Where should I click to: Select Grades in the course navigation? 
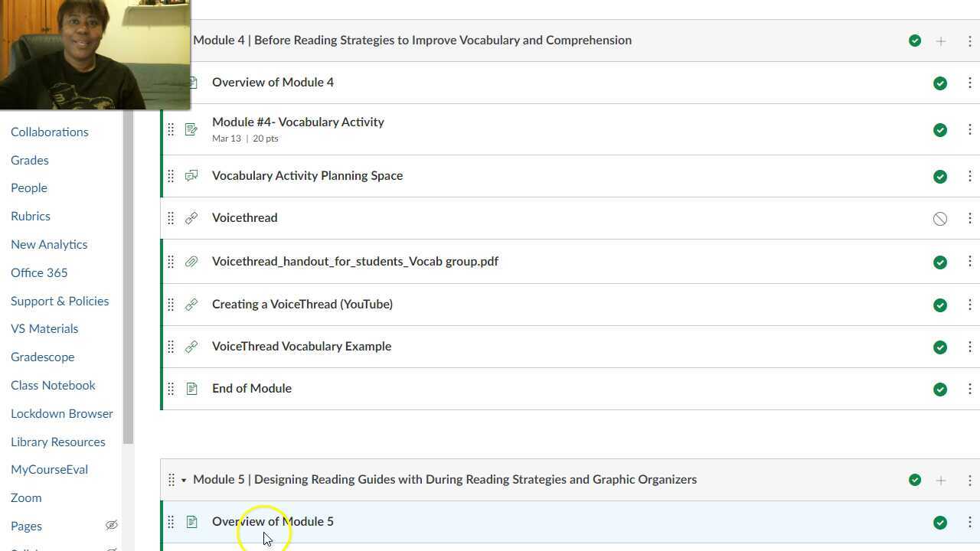coord(29,160)
